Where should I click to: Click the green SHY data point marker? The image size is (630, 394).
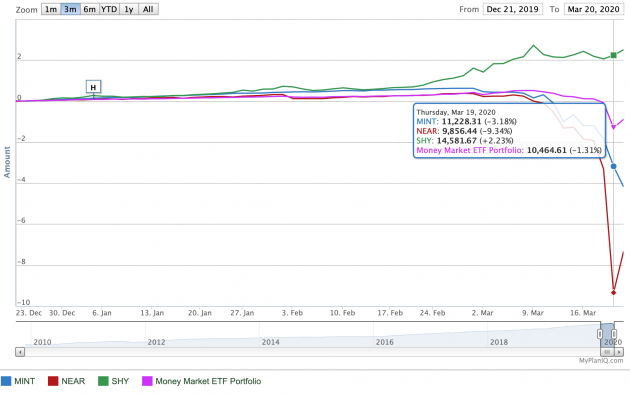click(614, 55)
